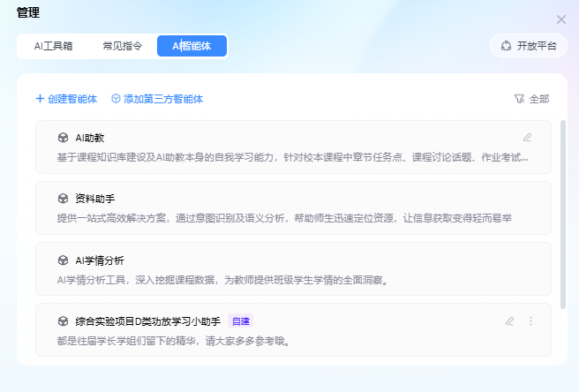The width and height of the screenshot is (579, 392).
Task: Open the 开放平台 button
Action: pyautogui.click(x=528, y=46)
